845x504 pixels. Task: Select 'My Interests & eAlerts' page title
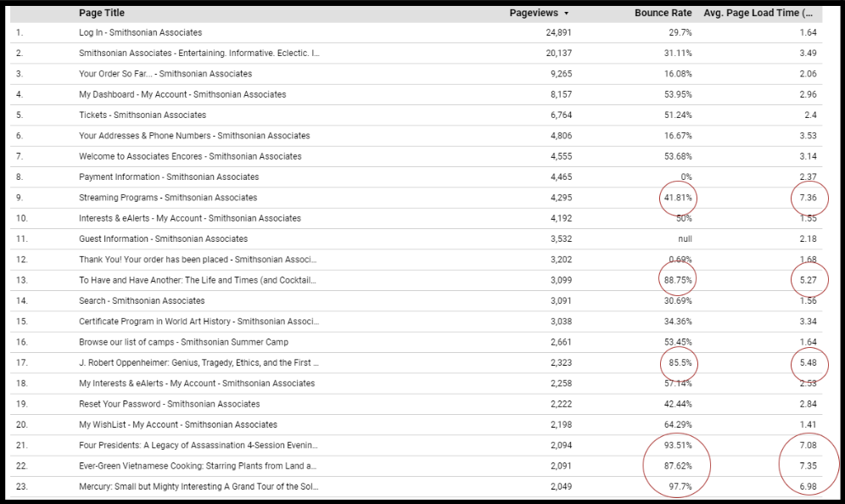pos(197,384)
